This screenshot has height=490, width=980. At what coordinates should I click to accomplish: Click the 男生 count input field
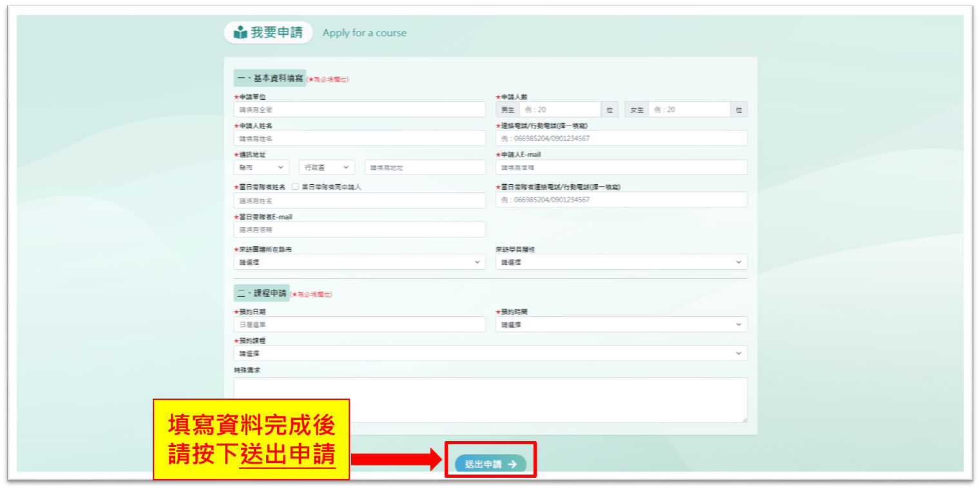pyautogui.click(x=560, y=109)
